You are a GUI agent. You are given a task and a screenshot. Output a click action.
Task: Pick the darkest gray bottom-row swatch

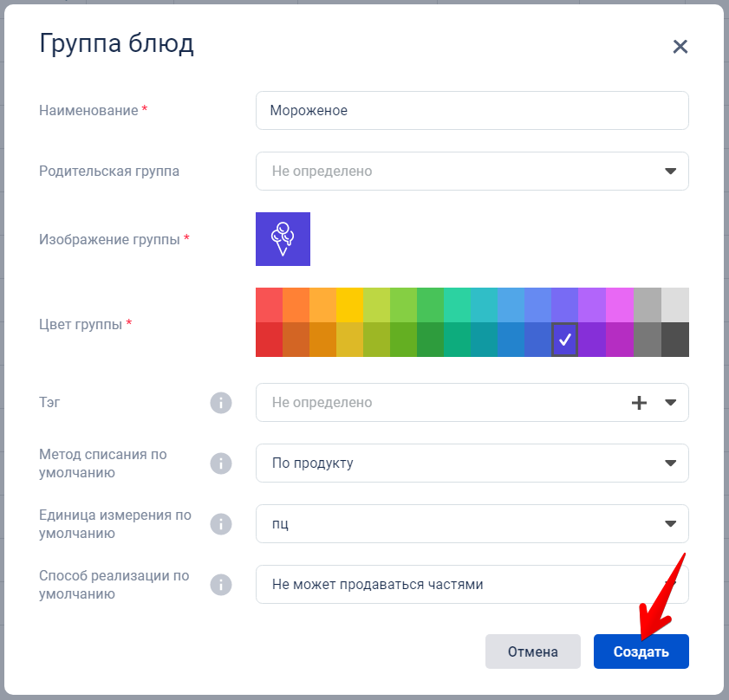(x=675, y=340)
